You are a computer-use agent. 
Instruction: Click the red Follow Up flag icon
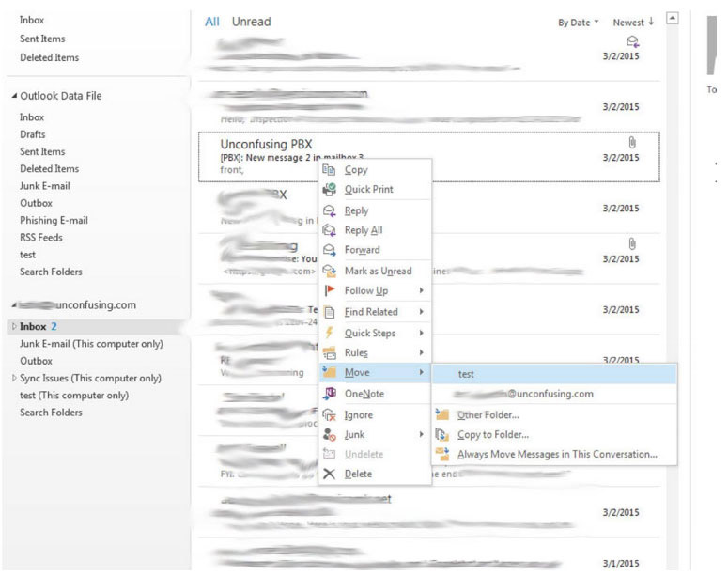(x=329, y=290)
